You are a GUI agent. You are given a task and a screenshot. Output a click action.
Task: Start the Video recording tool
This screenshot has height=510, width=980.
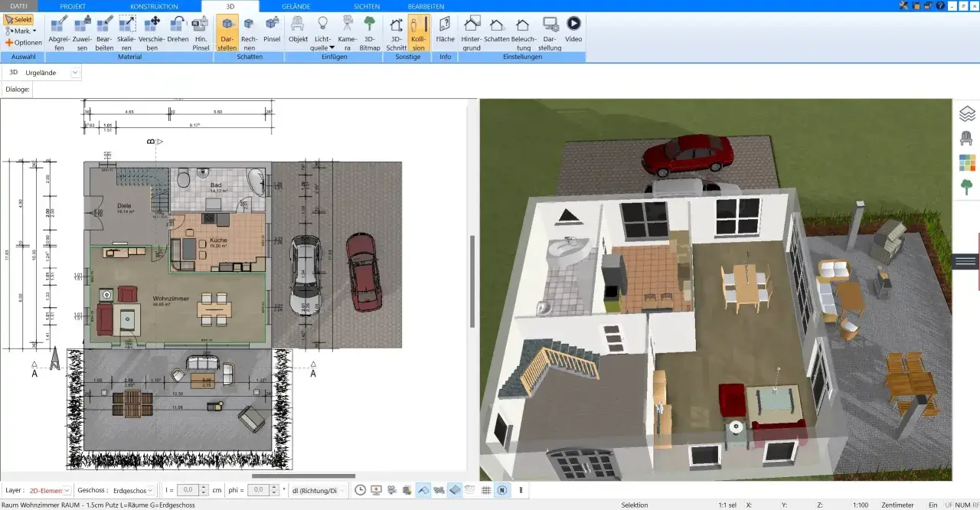point(573,28)
